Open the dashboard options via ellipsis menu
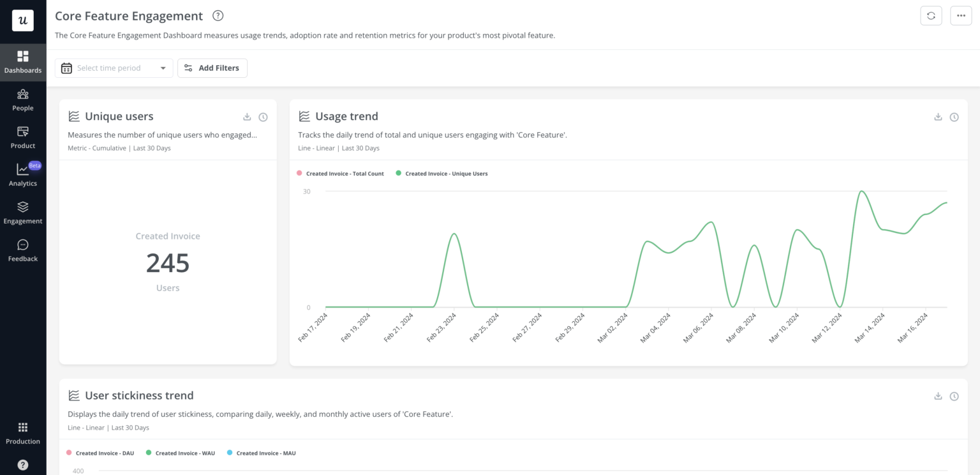 coord(961,15)
